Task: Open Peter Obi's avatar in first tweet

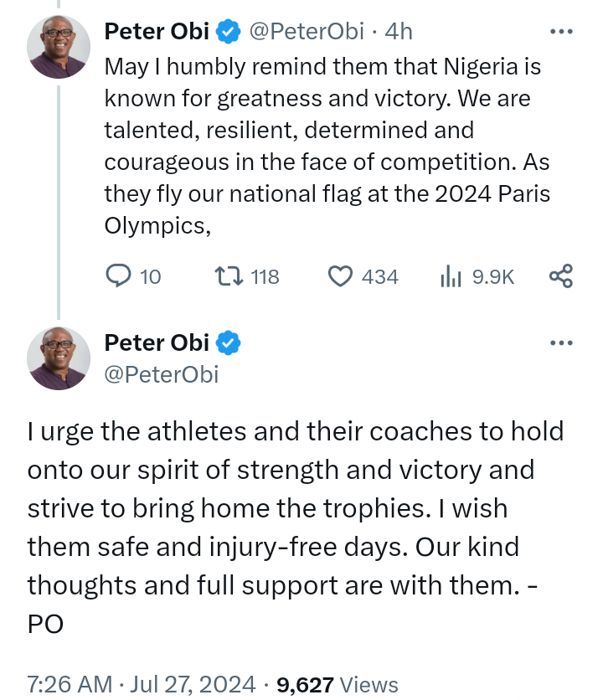Action: [59, 47]
